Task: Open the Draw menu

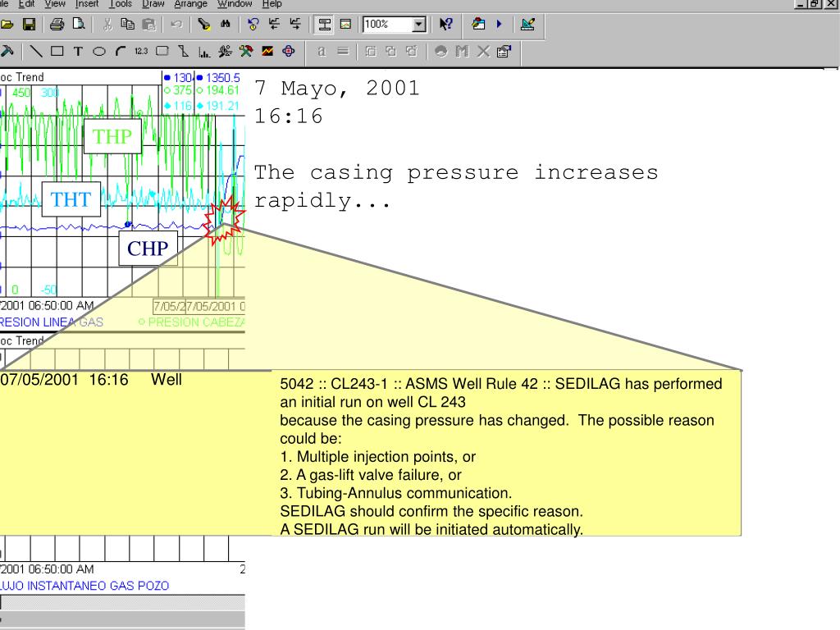Action: point(153,4)
